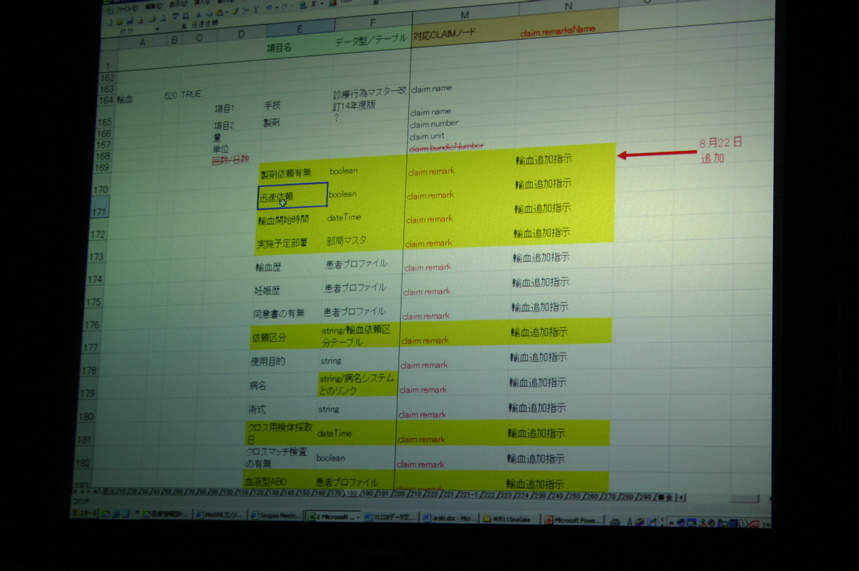
Task: Select column header F
Action: point(373,23)
